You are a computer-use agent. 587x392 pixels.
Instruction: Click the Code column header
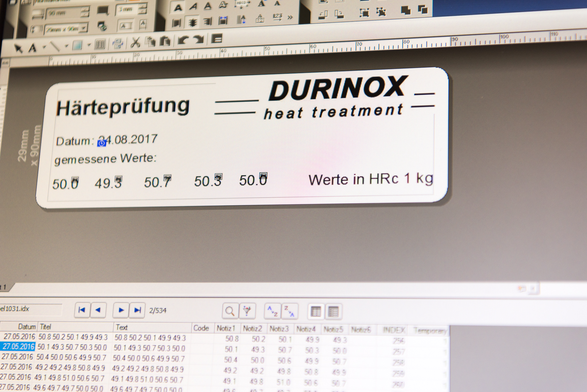tap(203, 328)
